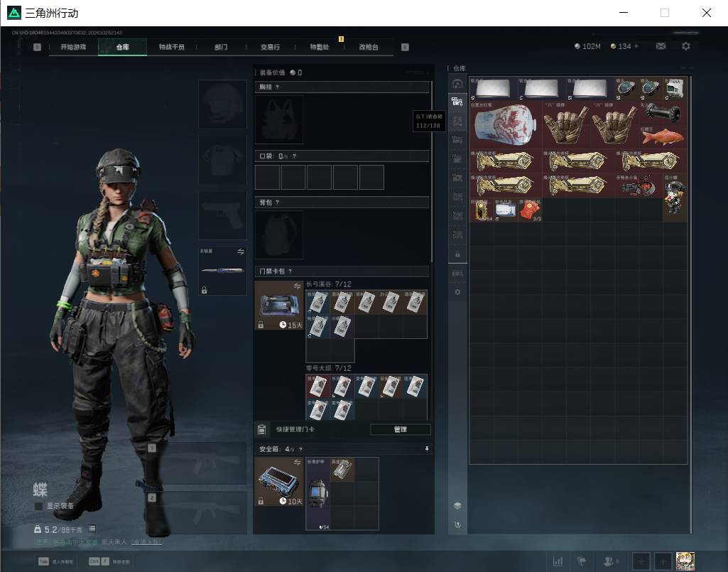This screenshot has height=572, width=728.
Task: Click the help mark next to 安全箱
Action: tap(300, 449)
